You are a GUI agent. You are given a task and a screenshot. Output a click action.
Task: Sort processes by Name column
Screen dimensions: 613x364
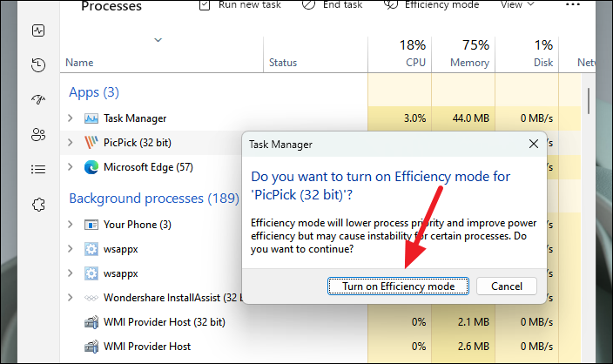click(79, 63)
